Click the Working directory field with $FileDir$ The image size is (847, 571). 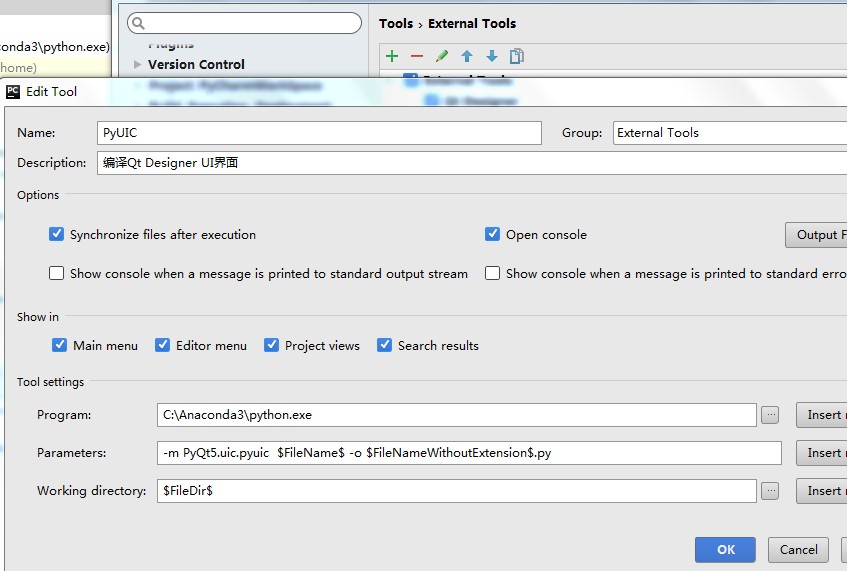[456, 491]
